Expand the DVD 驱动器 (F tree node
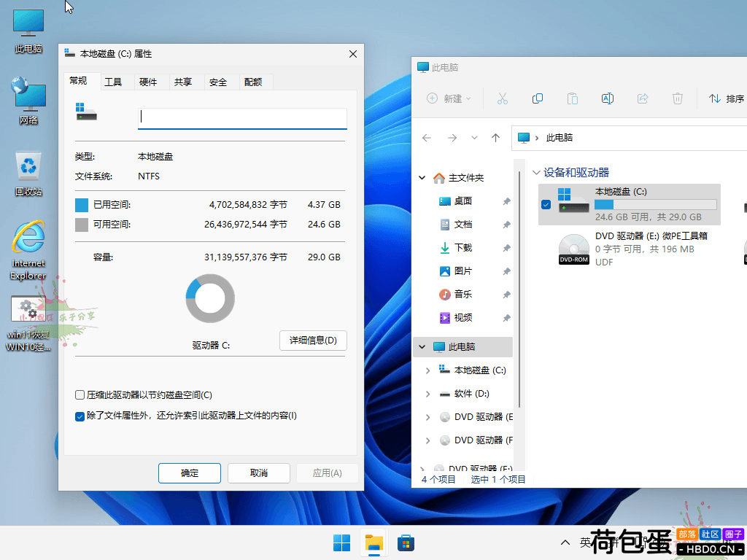 pos(427,440)
